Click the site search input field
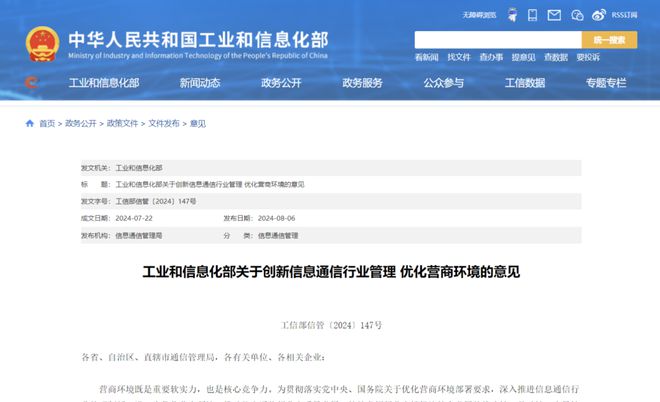This screenshot has width=660, height=402. (498, 40)
